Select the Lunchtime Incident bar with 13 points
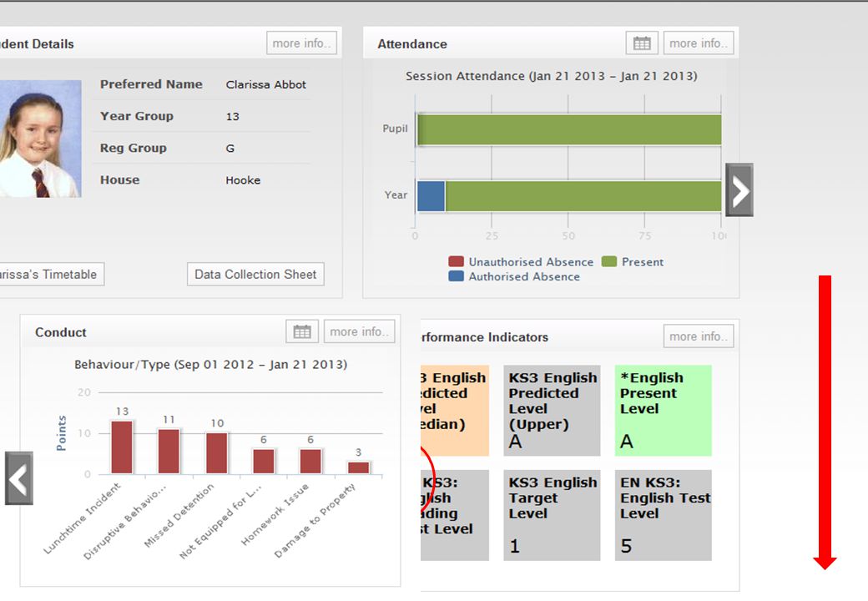This screenshot has height=601, width=868. pyautogui.click(x=122, y=447)
